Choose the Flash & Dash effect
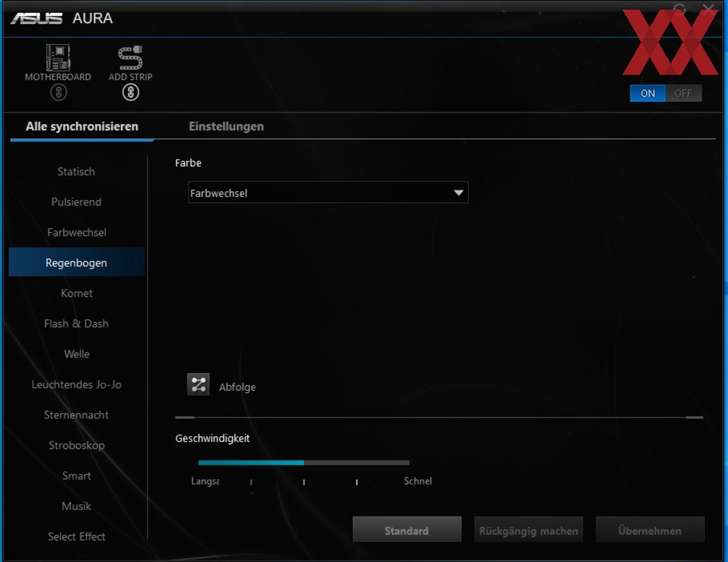The width and height of the screenshot is (728, 562). (x=76, y=324)
